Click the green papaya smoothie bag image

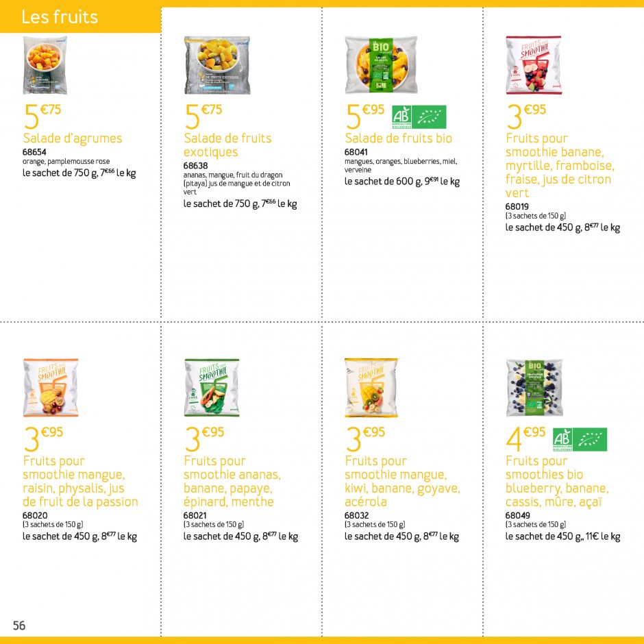(212, 387)
